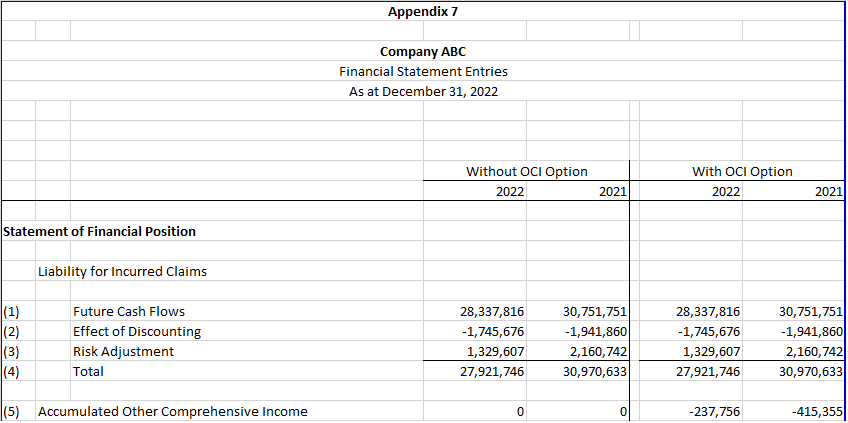Select 2022 Total under Without OCI Option

(x=492, y=371)
